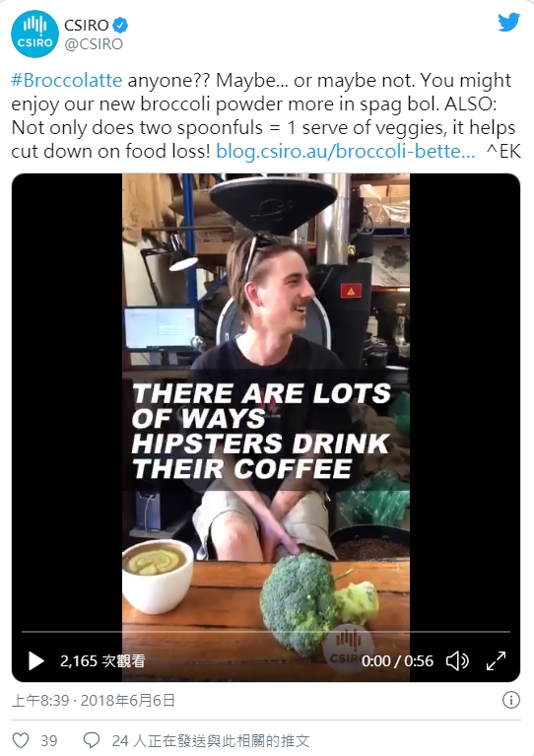Open the tweet timestamp June 6, 2018
This screenshot has height=756, width=534.
(x=94, y=700)
